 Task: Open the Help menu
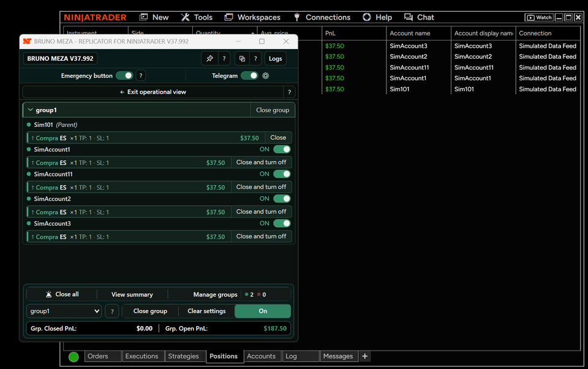[377, 17]
